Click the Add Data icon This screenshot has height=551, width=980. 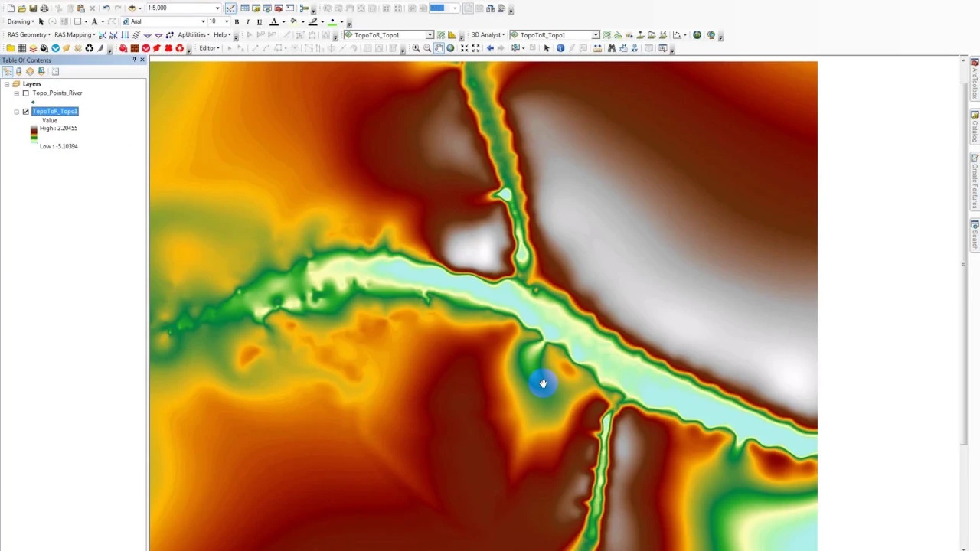(132, 8)
